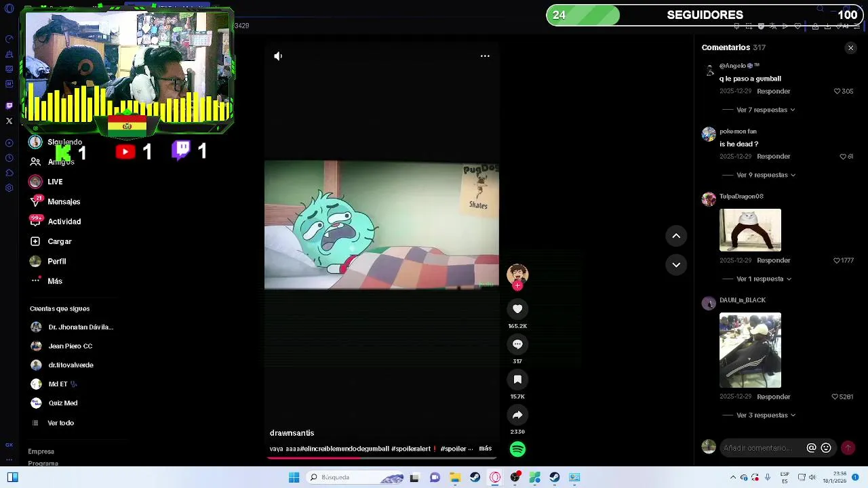Open the taskbar notification bell
Viewport: 868px width, 488px height.
click(856, 478)
